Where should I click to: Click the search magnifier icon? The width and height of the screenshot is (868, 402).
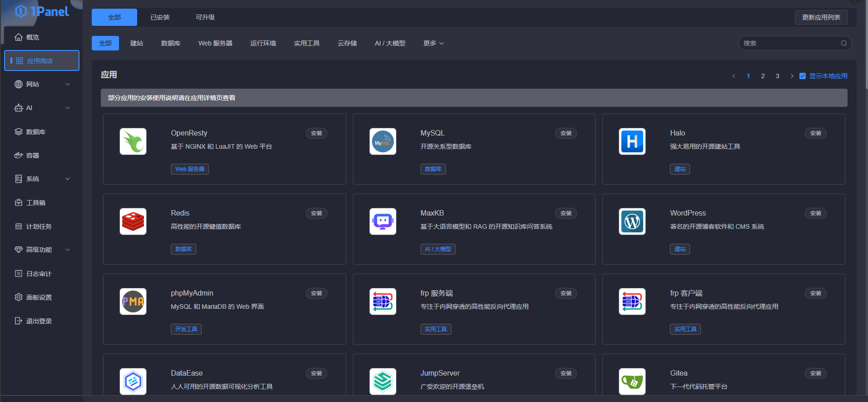click(x=844, y=43)
